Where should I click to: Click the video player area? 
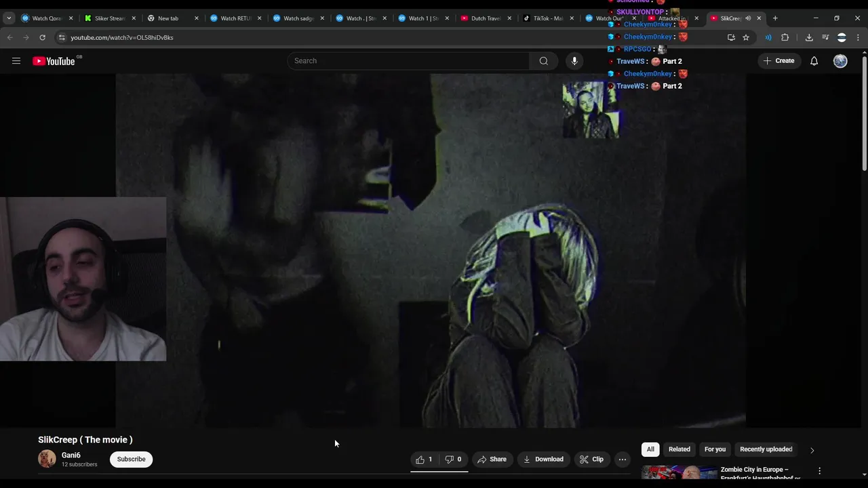tap(431, 251)
